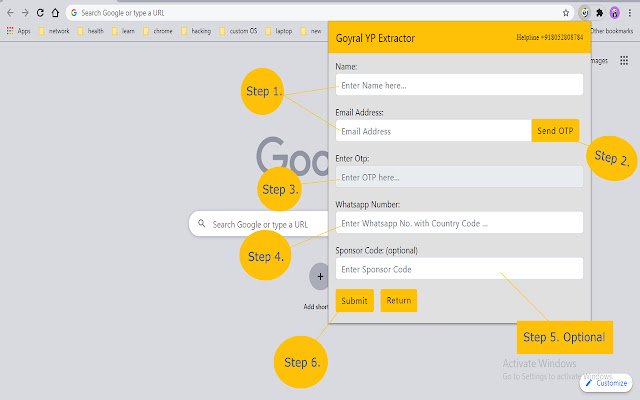Viewport: 640px width, 400px height.
Task: Reload the page with refresh icon
Action: coord(40,13)
